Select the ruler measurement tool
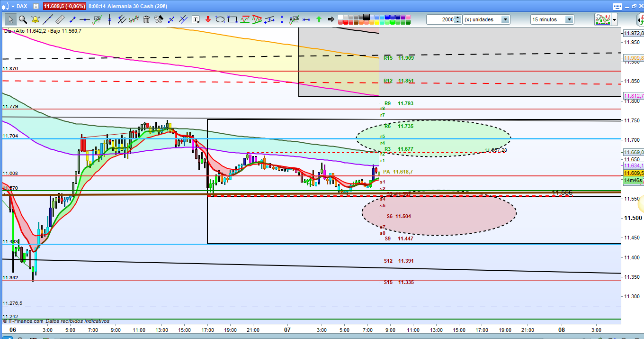 60,19
